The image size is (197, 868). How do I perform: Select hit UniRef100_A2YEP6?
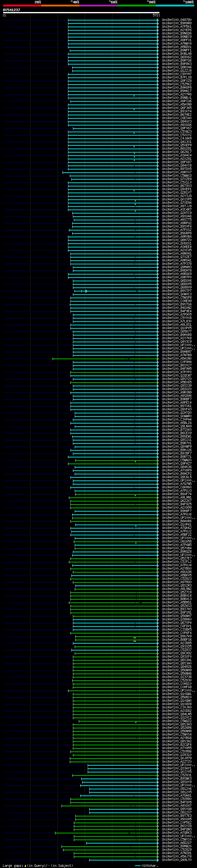(x=177, y=30)
